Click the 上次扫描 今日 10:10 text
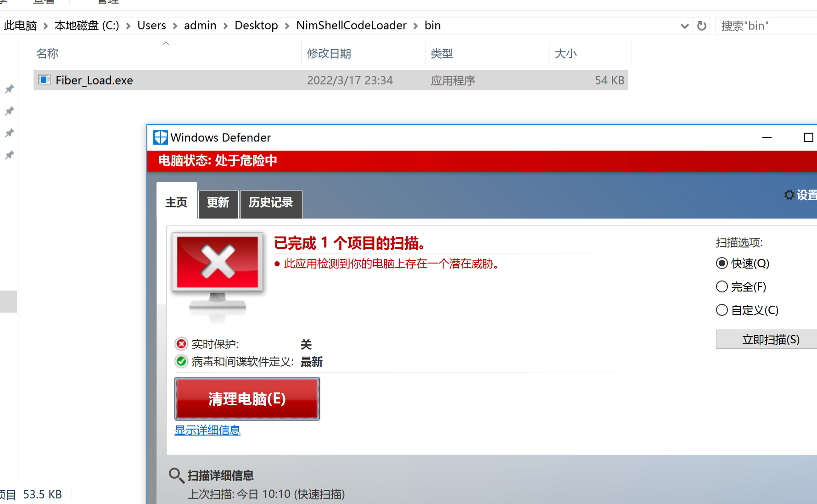The height and width of the screenshot is (504, 817). pos(266,494)
